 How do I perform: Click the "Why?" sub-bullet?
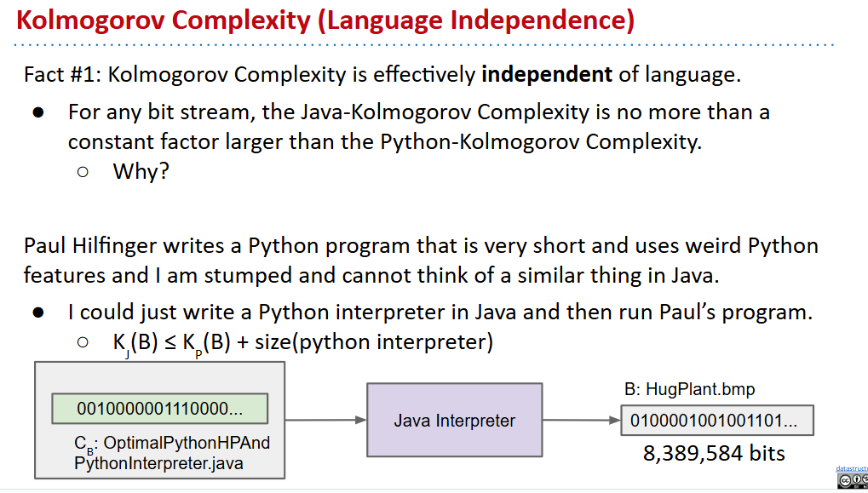(141, 171)
